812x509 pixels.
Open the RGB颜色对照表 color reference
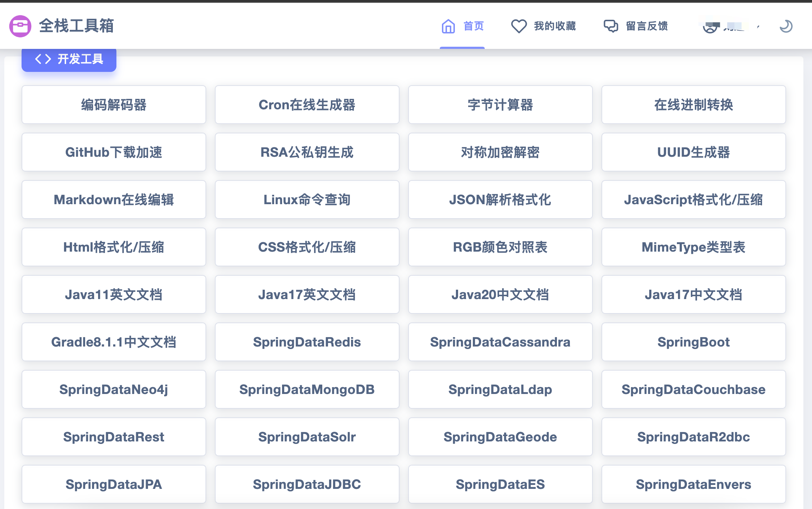[x=500, y=247]
